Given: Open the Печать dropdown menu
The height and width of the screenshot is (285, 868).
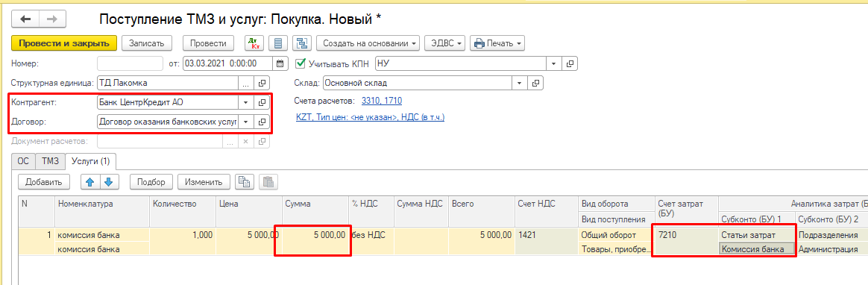Looking at the screenshot, I should click(497, 43).
